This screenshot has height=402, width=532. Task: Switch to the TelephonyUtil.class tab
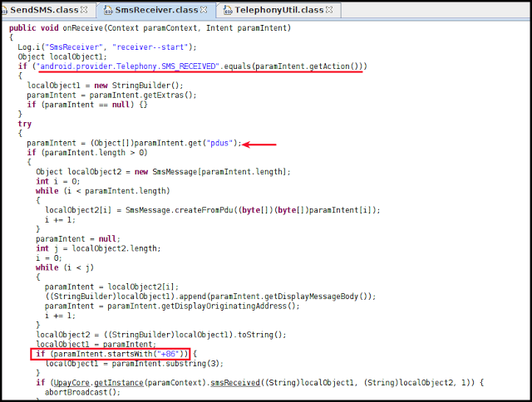click(278, 9)
